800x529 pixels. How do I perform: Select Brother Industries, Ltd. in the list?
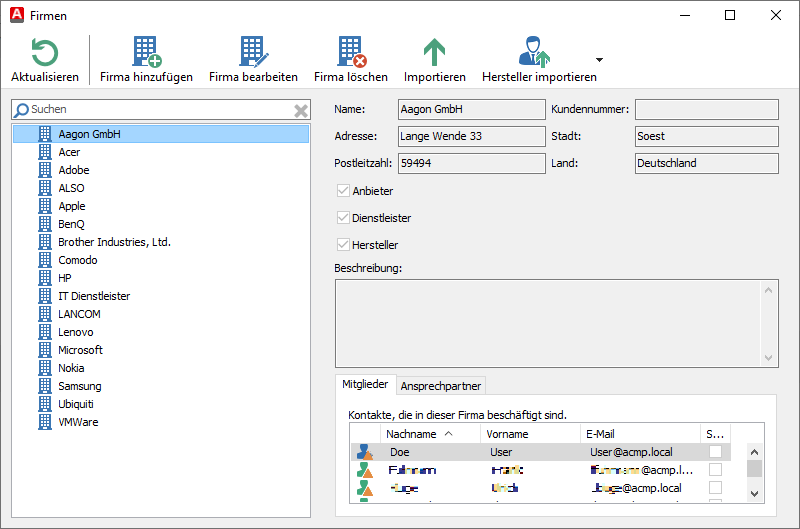pyautogui.click(x=114, y=242)
